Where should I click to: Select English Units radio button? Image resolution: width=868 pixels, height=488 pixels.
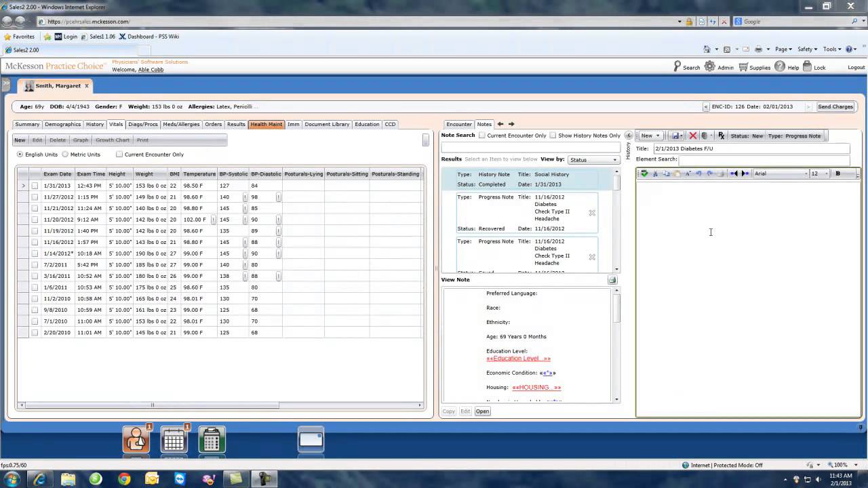coord(20,155)
